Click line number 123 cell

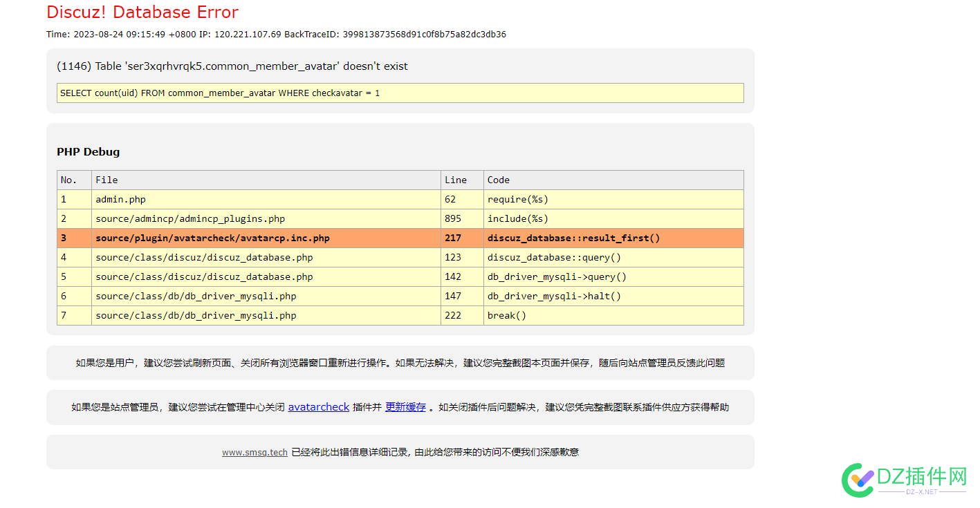pyautogui.click(x=462, y=257)
